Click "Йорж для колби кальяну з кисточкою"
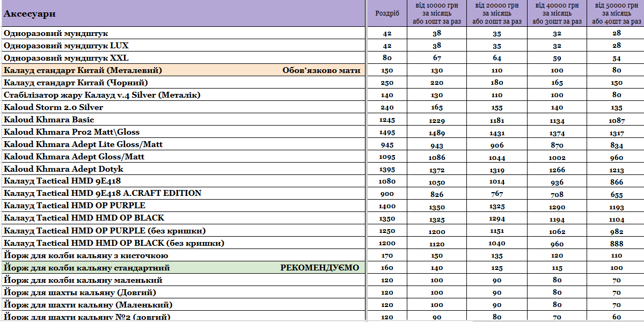The image size is (644, 322). coord(86,255)
